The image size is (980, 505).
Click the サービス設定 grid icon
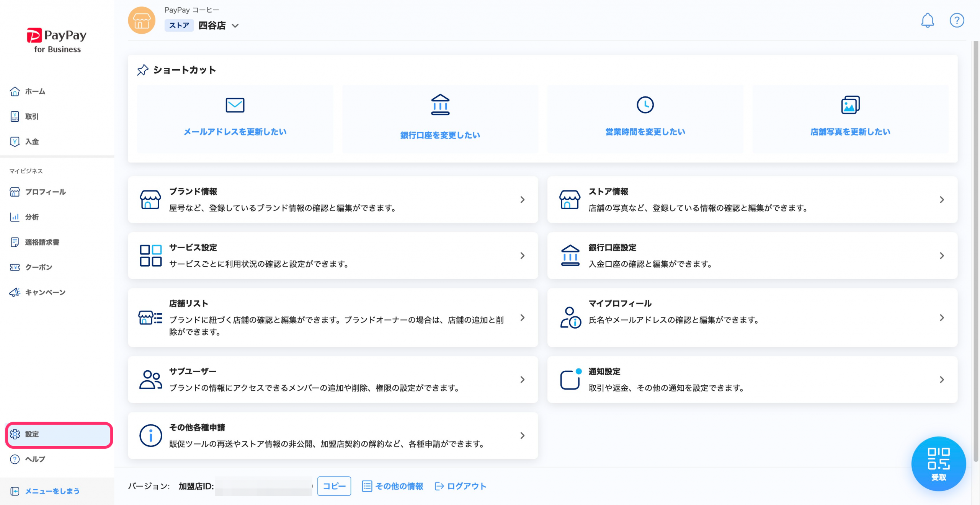tap(150, 256)
